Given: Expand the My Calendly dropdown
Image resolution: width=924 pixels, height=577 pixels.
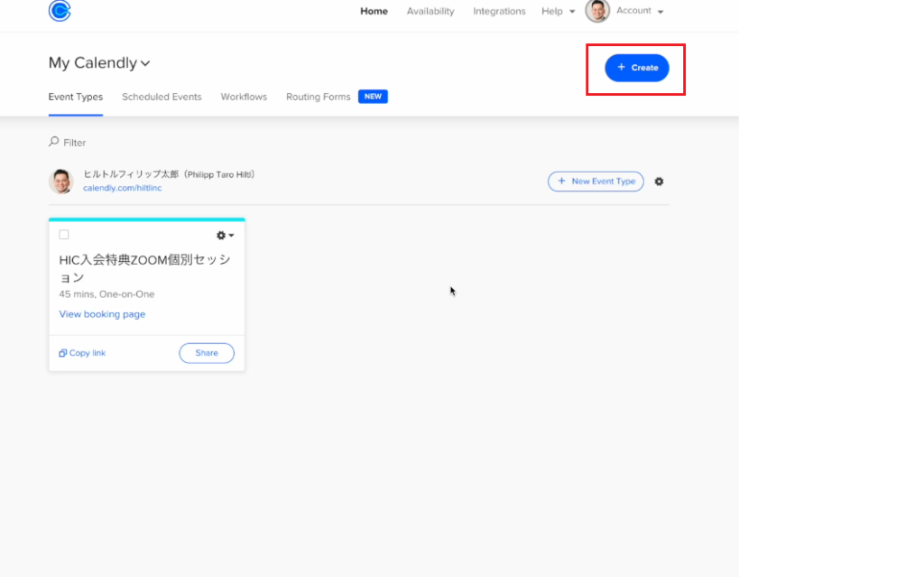Looking at the screenshot, I should click(99, 62).
